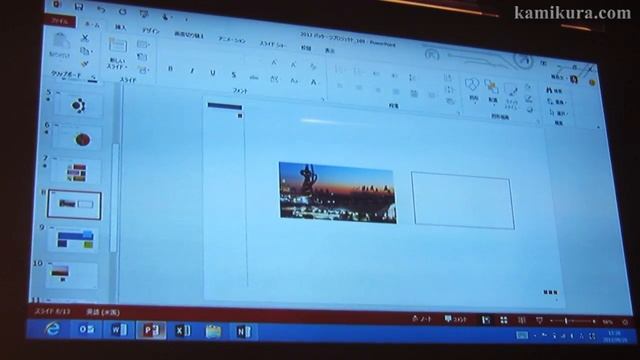Open Internet Explorer from the taskbar
The width and height of the screenshot is (640, 360).
pyautogui.click(x=53, y=329)
